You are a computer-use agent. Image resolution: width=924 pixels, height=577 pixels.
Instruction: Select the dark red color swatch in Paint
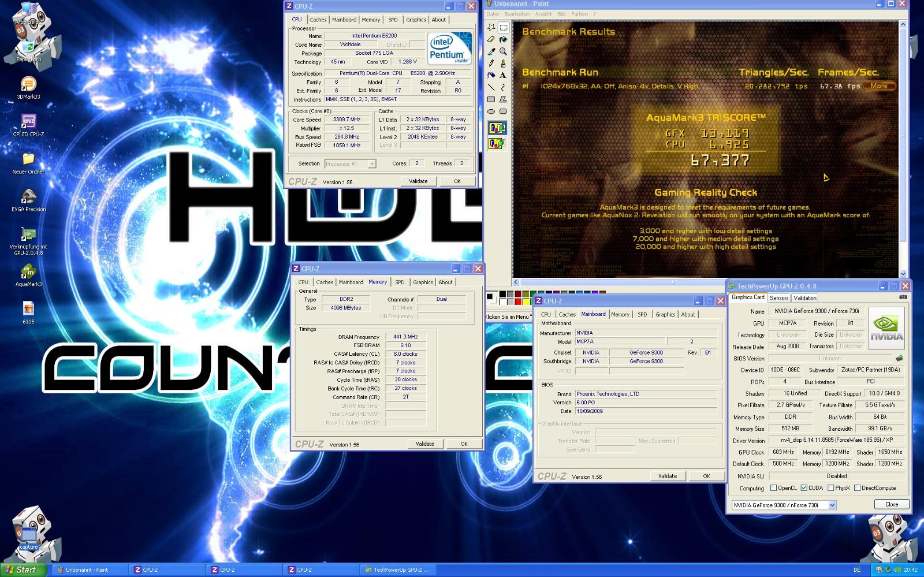(518, 294)
